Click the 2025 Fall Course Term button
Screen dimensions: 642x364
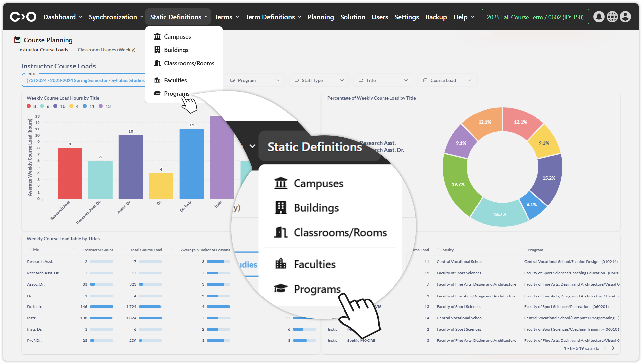pos(535,17)
